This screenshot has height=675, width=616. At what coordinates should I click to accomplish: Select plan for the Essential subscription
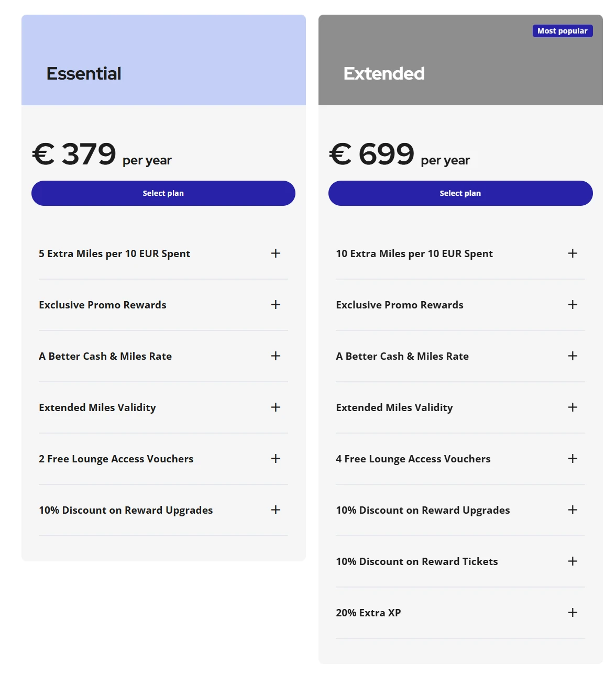tap(163, 193)
